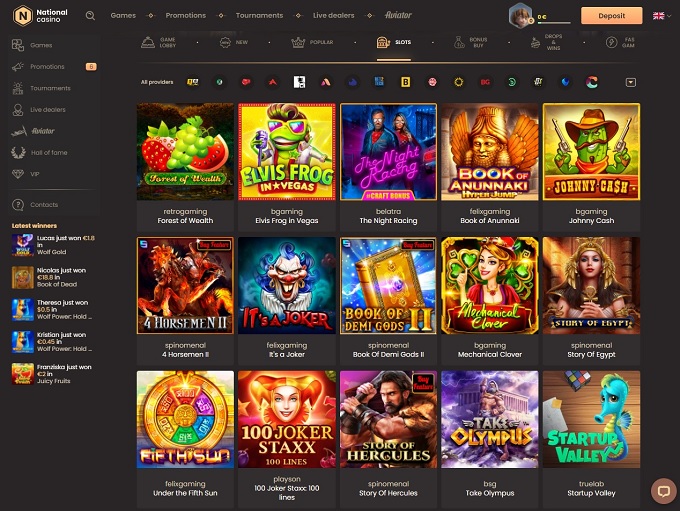Expand the providers list dropdown arrow
The height and width of the screenshot is (511, 680).
(x=631, y=82)
